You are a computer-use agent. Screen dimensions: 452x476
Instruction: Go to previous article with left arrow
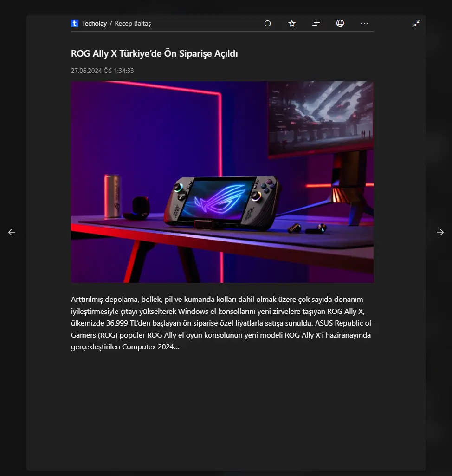click(x=12, y=232)
